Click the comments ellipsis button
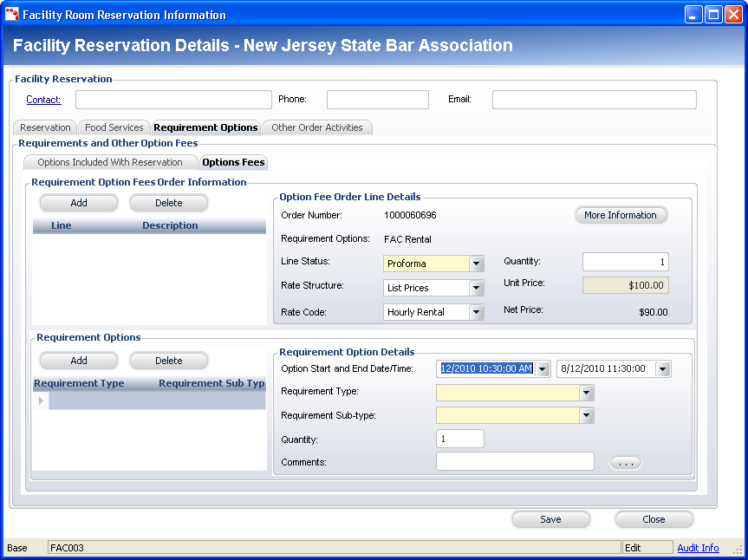The width and height of the screenshot is (748, 560). coord(626,463)
